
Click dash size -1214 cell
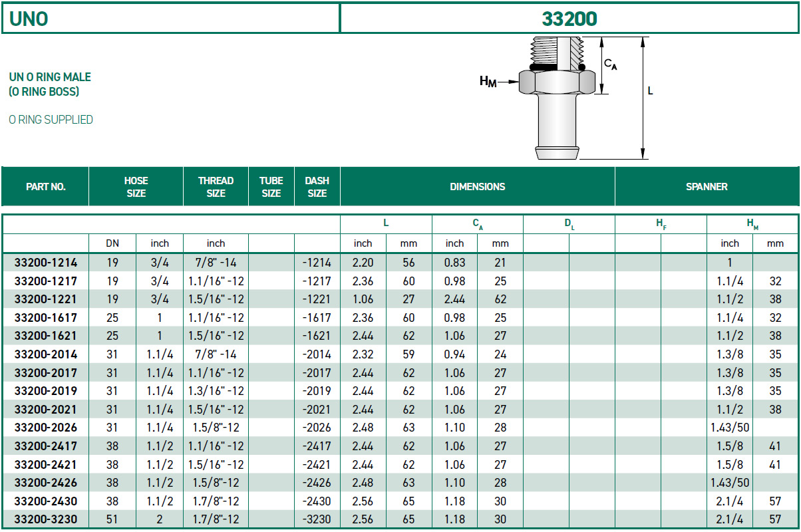pyautogui.click(x=316, y=263)
